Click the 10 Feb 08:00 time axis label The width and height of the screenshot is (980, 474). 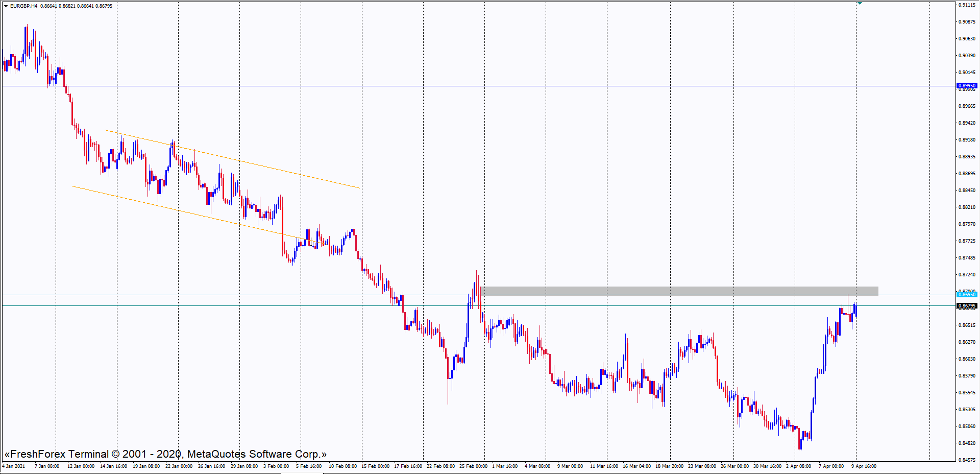coord(342,466)
